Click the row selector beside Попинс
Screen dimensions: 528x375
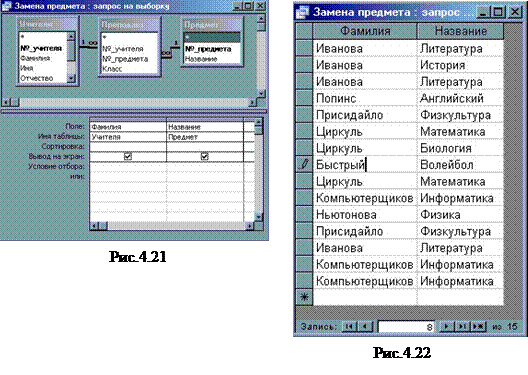(304, 98)
